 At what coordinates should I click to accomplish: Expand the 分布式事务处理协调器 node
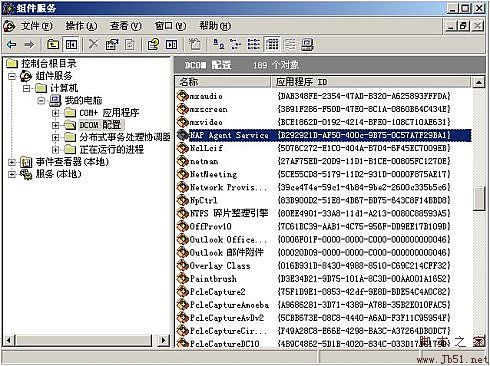[x=56, y=137]
